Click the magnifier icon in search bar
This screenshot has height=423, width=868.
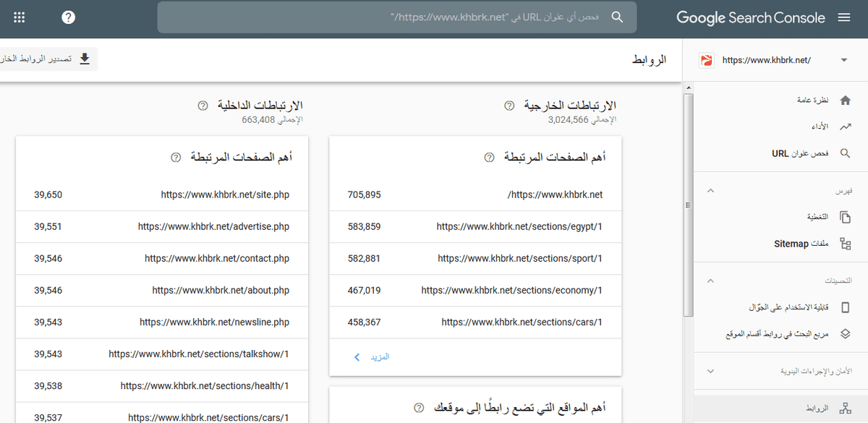pyautogui.click(x=617, y=17)
